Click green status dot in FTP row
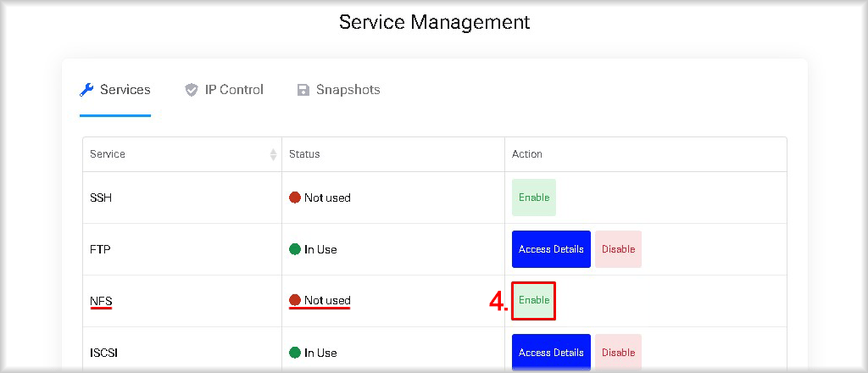 tap(294, 249)
